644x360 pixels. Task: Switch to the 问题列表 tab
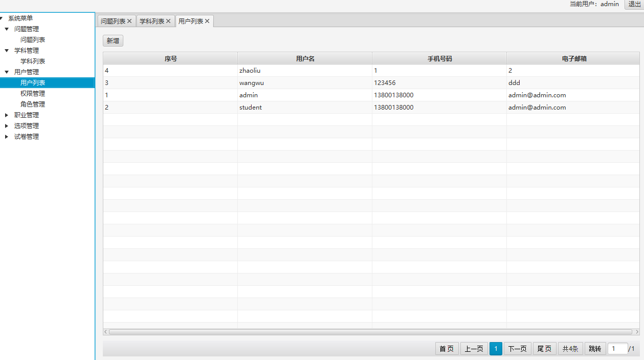click(x=113, y=22)
